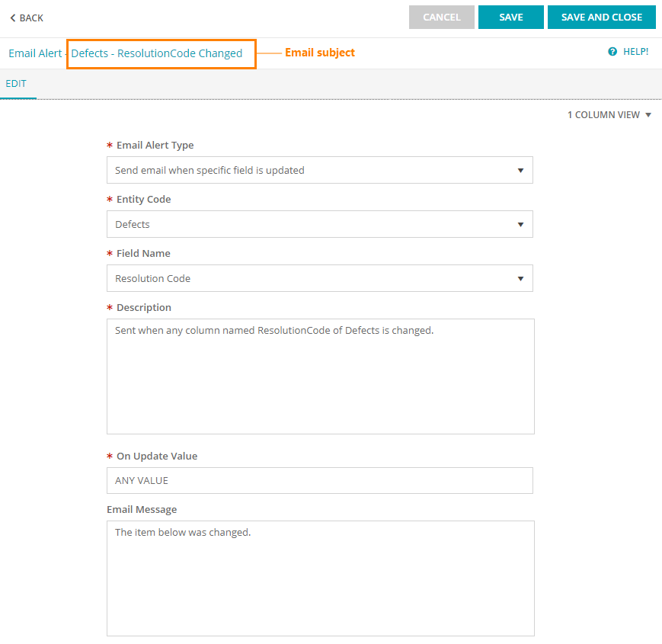Focus the On Update Value input
Screen dimensions: 662x644
(319, 481)
